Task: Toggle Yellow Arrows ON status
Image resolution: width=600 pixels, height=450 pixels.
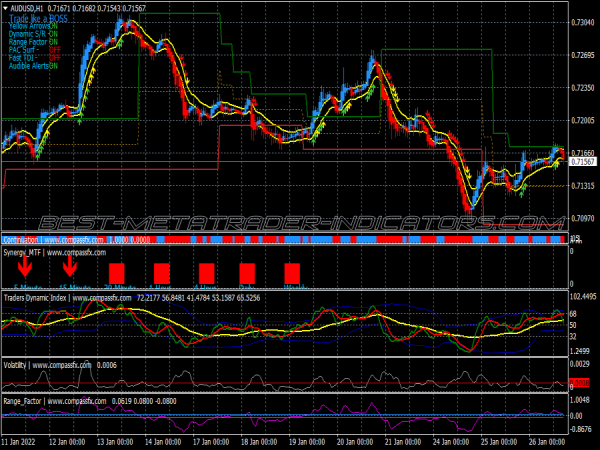Action: pyautogui.click(x=53, y=26)
